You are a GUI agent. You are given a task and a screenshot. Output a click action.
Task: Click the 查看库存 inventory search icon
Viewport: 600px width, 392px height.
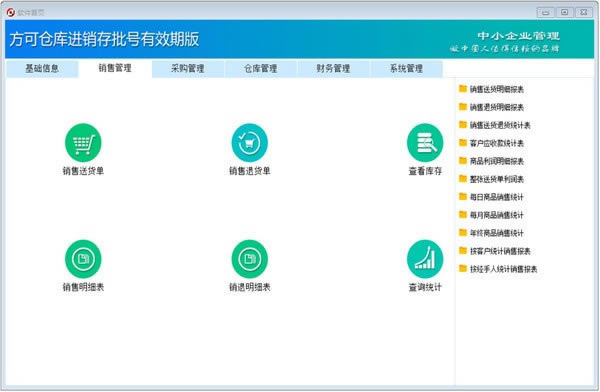click(425, 143)
